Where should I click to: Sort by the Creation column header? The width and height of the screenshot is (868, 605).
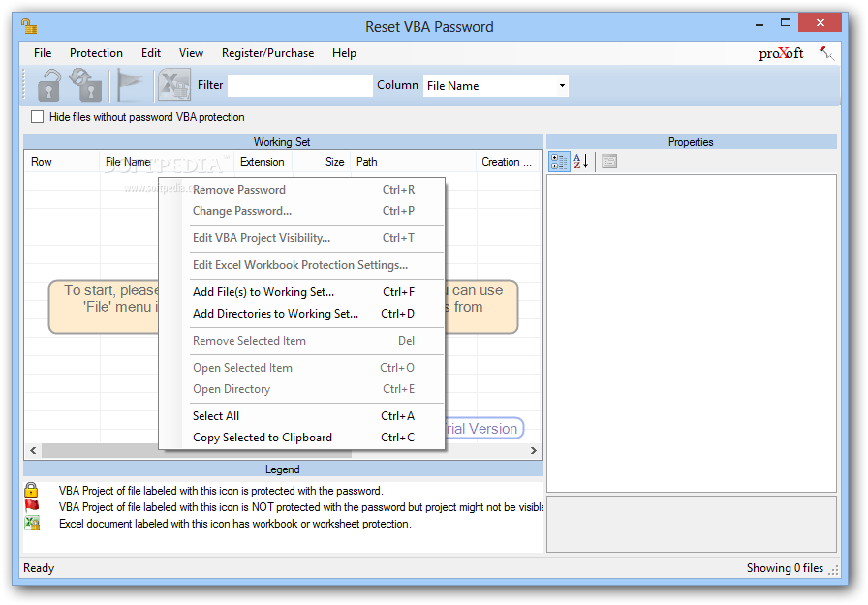click(x=509, y=162)
